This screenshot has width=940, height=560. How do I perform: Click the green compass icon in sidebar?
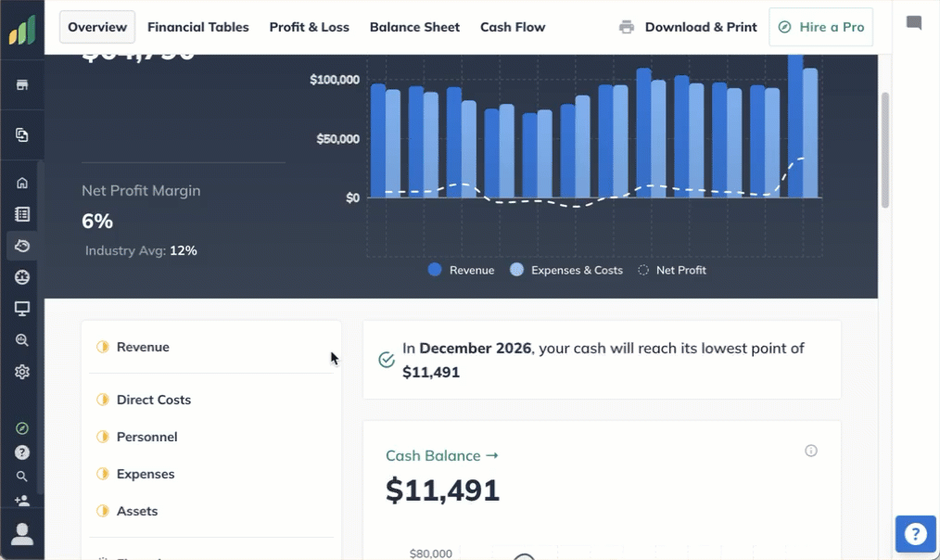pyautogui.click(x=22, y=428)
